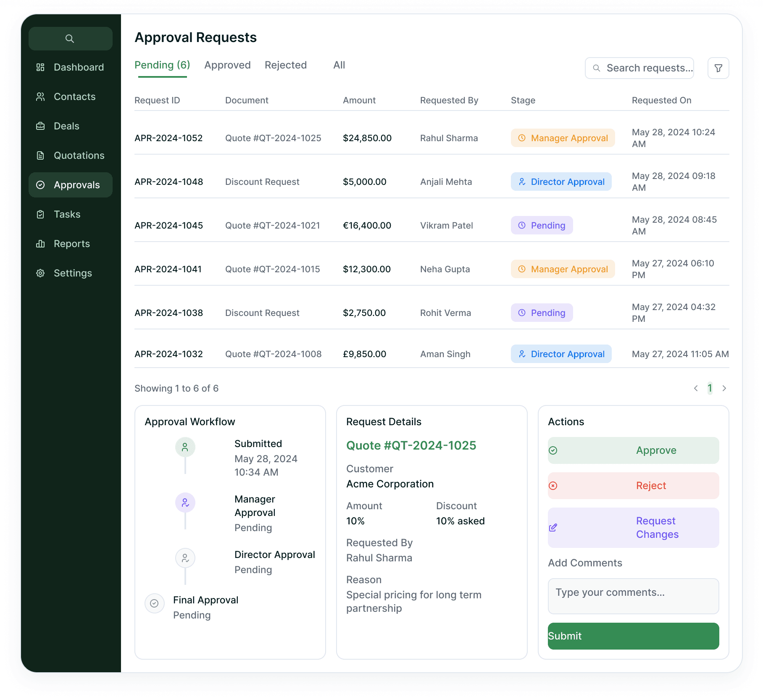Go to next page with right chevron
The image size is (763, 700).
point(724,388)
